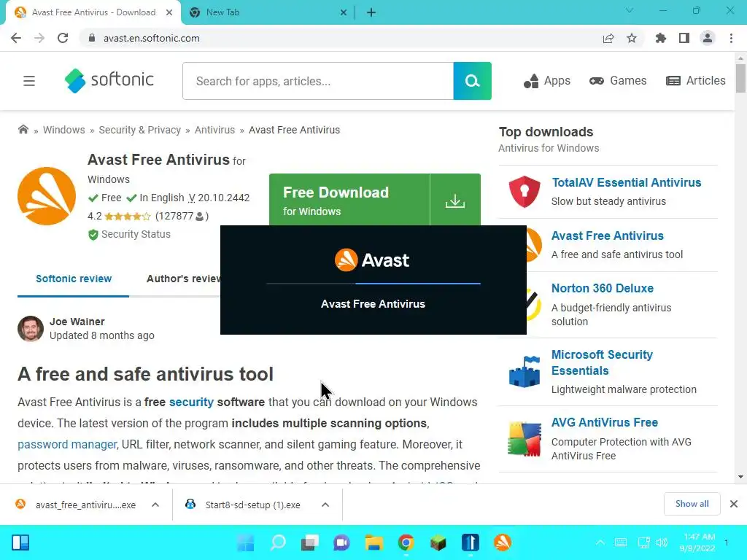Click Security & Privacy breadcrumb
The height and width of the screenshot is (560, 747).
139,130
